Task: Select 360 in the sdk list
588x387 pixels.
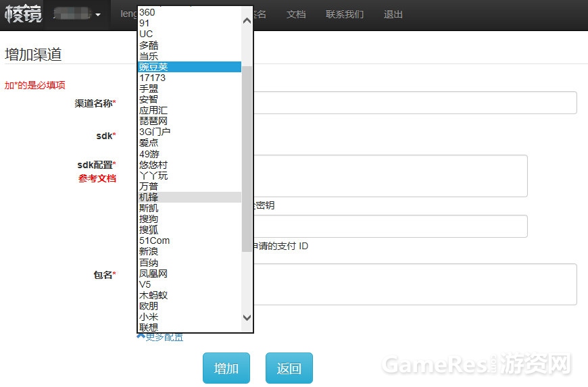Action: coord(190,12)
